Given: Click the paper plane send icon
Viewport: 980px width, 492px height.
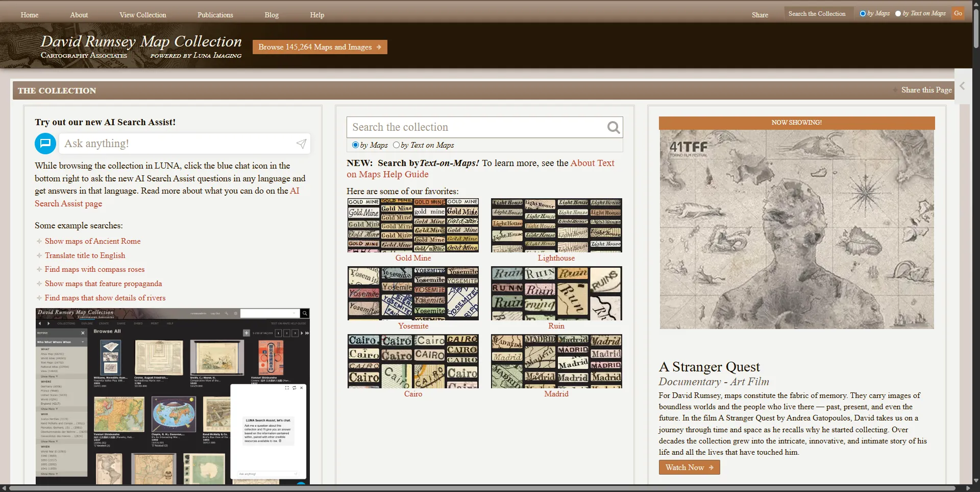Looking at the screenshot, I should coord(301,144).
